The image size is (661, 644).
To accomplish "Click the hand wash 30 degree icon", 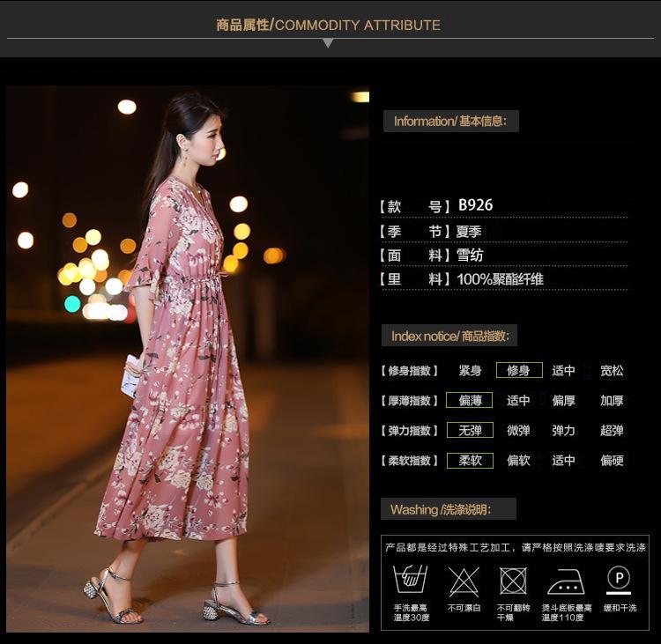I will coord(411,580).
